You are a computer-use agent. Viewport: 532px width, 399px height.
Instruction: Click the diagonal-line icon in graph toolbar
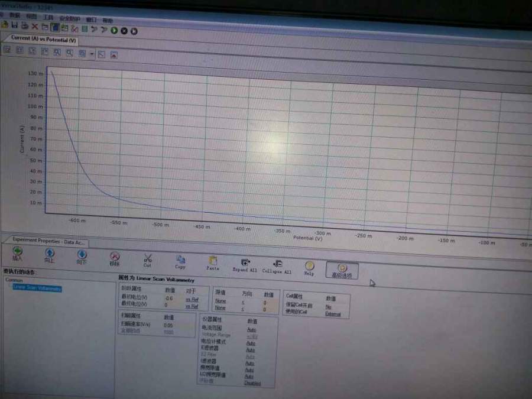tap(101, 54)
